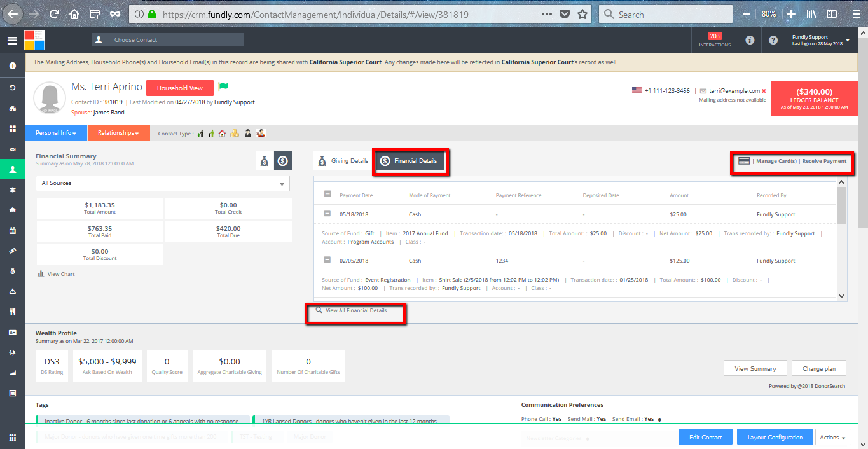868x449 pixels.
Task: Expand the Personal Info dropdown
Action: click(x=56, y=133)
